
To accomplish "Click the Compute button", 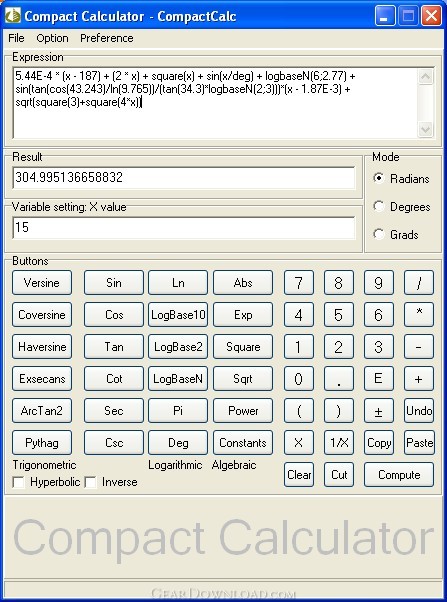I will coord(399,475).
